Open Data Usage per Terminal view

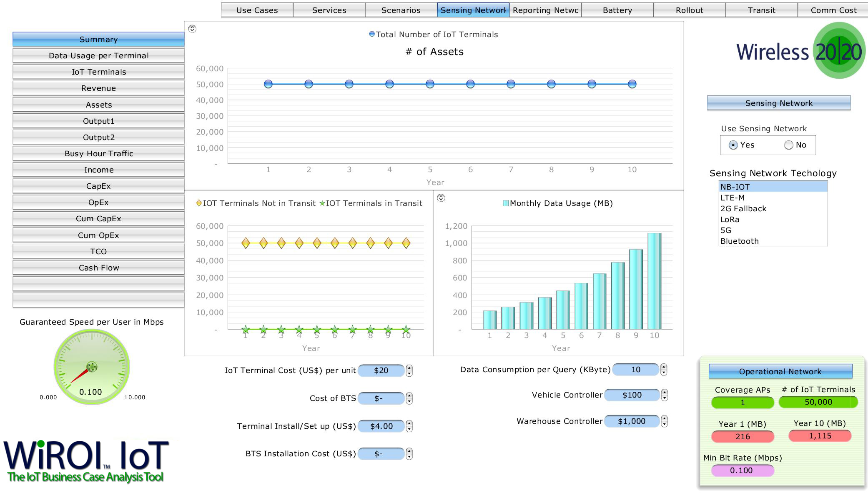[x=98, y=55]
